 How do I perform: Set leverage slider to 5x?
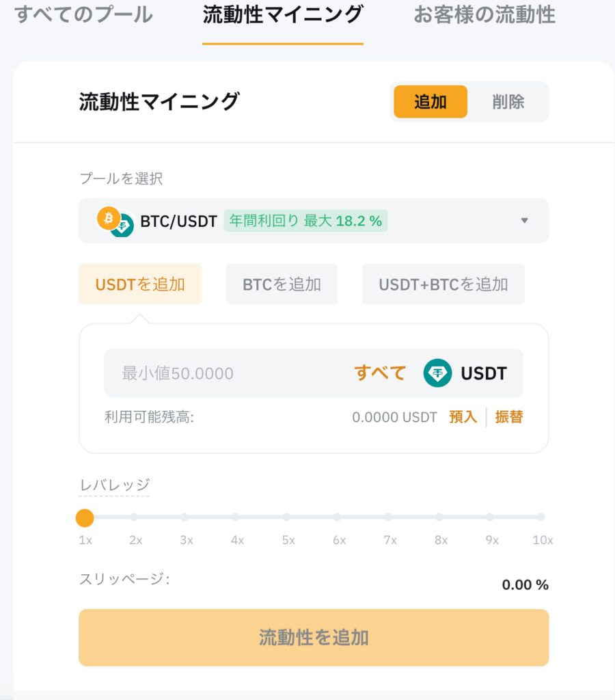click(x=286, y=517)
